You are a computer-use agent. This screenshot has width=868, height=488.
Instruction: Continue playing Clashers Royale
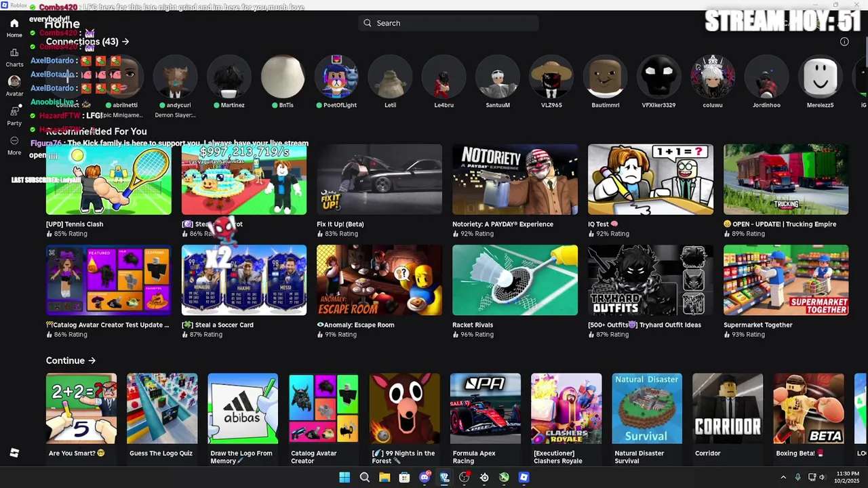[x=566, y=408]
